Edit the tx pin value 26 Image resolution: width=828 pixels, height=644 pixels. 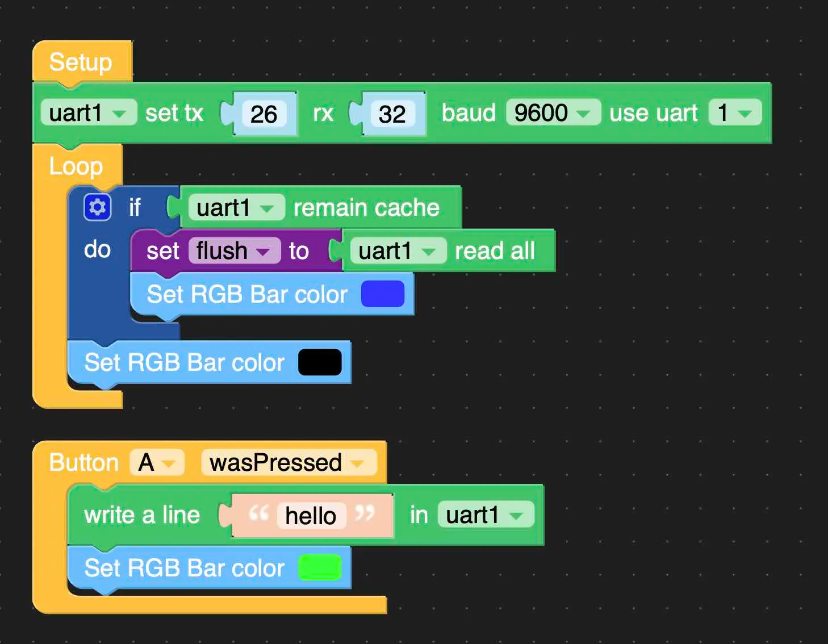click(x=264, y=114)
